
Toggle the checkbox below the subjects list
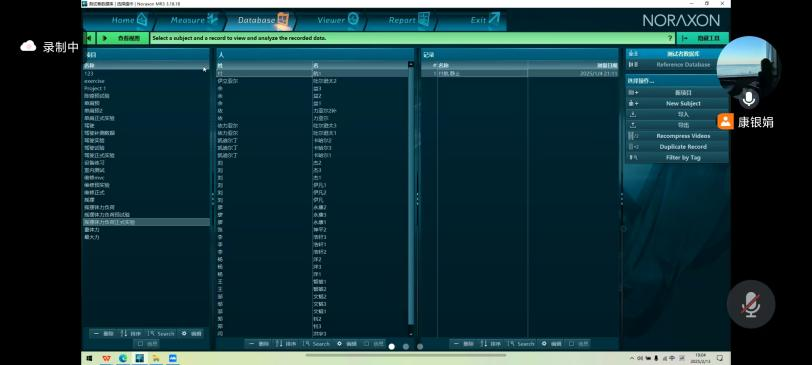367,343
